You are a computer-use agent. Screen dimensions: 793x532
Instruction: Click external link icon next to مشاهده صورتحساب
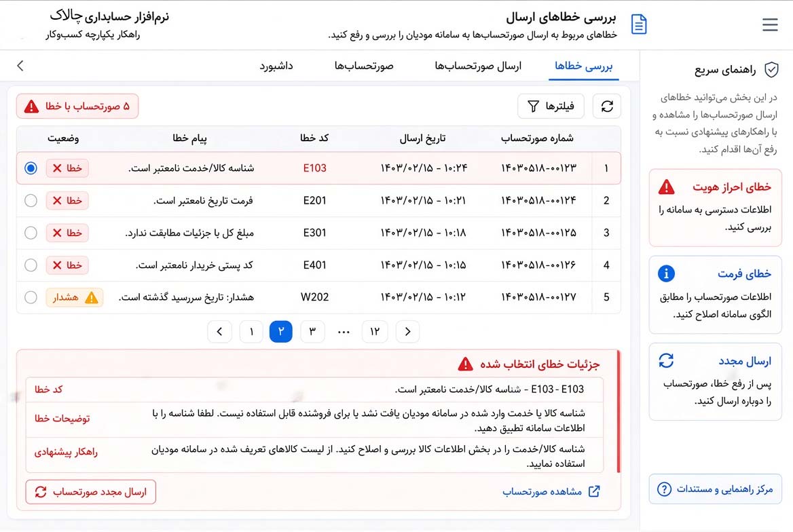click(594, 491)
